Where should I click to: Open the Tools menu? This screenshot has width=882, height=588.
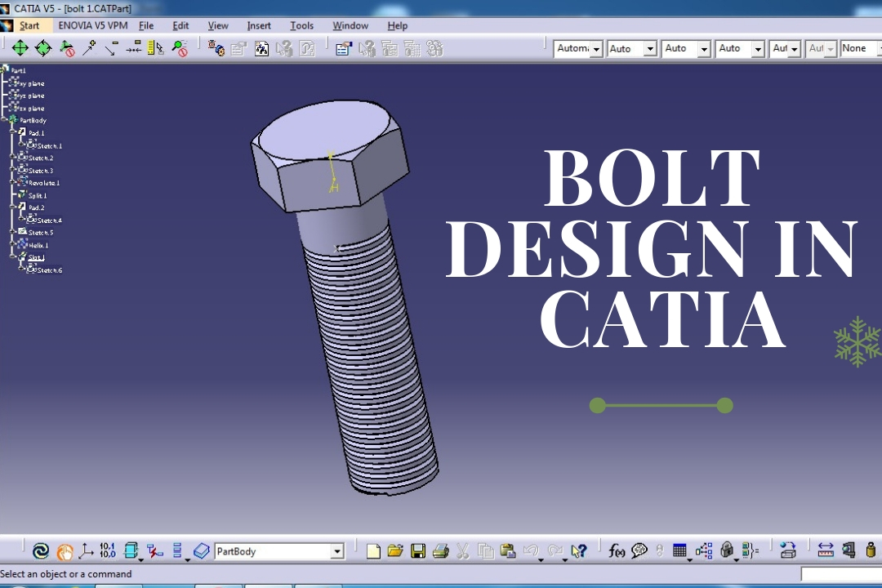pos(301,25)
